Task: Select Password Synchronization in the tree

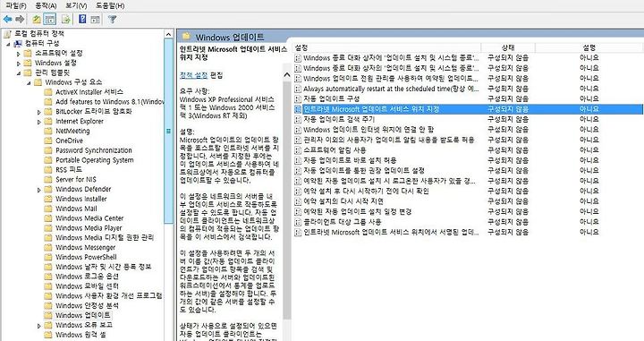Action: [94, 150]
